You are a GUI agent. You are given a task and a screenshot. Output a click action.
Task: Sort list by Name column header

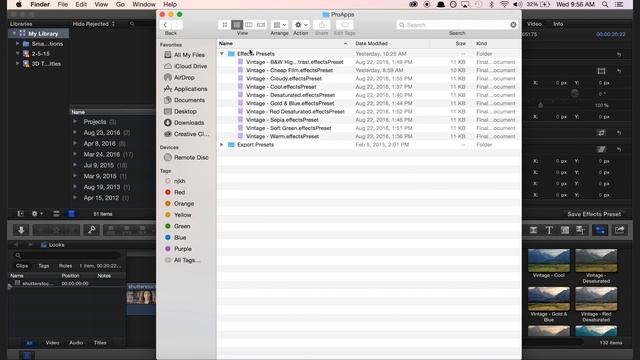(x=283, y=43)
